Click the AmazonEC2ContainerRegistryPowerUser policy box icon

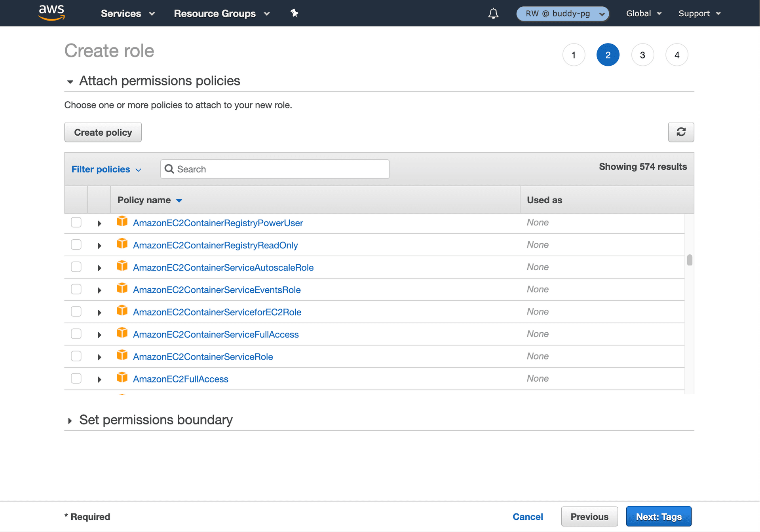point(122,222)
